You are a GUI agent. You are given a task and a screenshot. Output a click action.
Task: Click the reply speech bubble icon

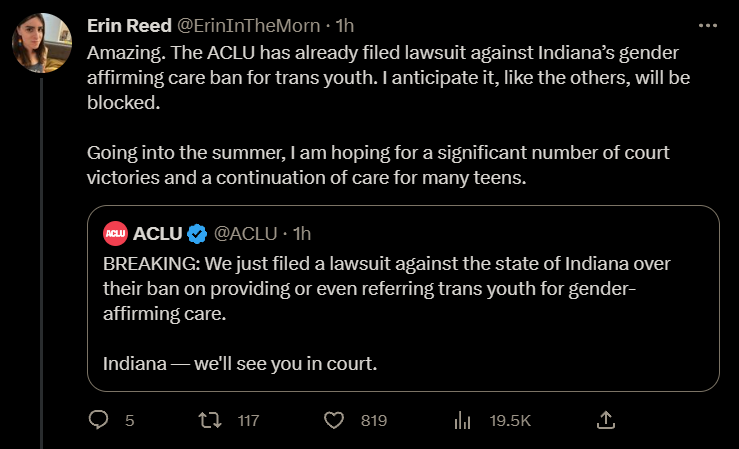[x=98, y=421]
